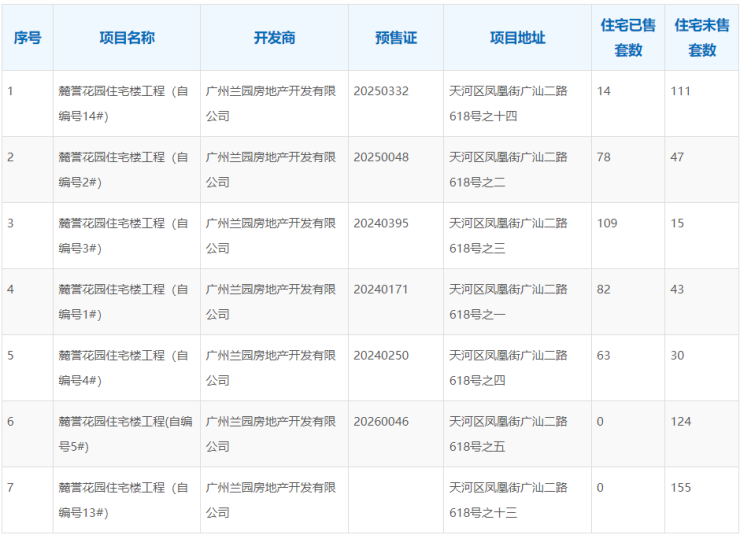740x535 pixels.
Task: Select project name with 自编号2#
Action: tap(124, 169)
